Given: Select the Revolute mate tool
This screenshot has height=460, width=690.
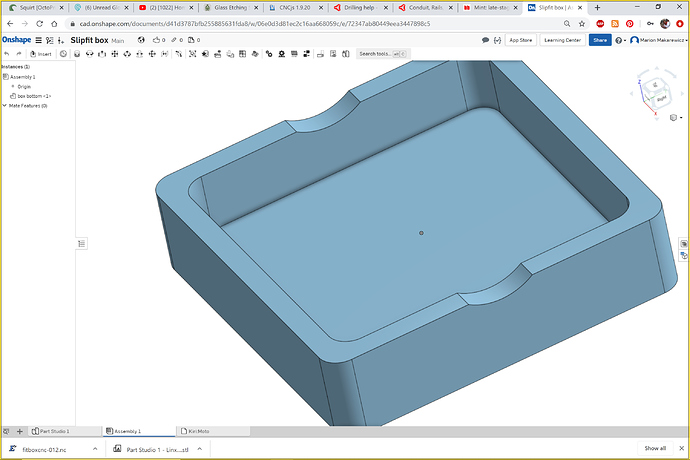Looking at the screenshot, I should (89, 54).
